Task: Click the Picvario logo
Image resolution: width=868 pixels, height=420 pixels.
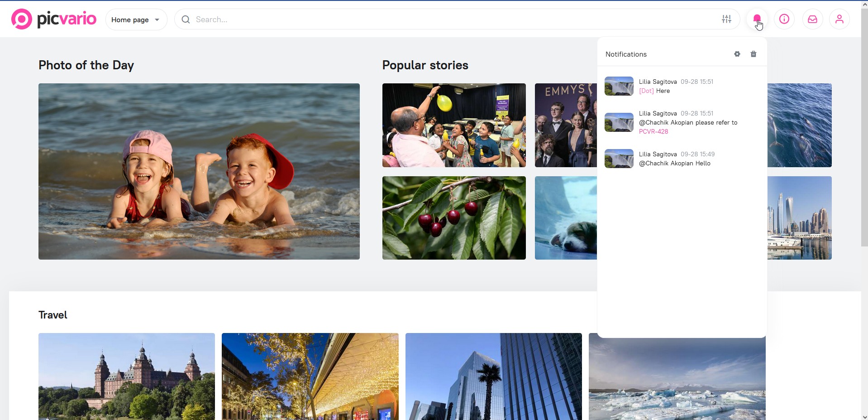Action: pos(53,19)
